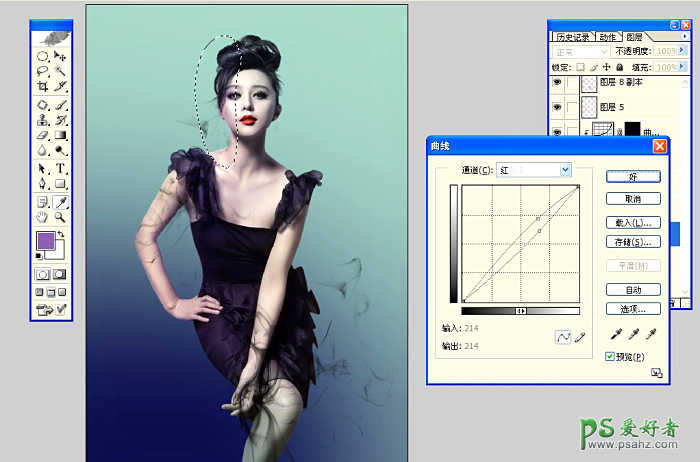Pick the Zoom magnifier tool

(60, 216)
